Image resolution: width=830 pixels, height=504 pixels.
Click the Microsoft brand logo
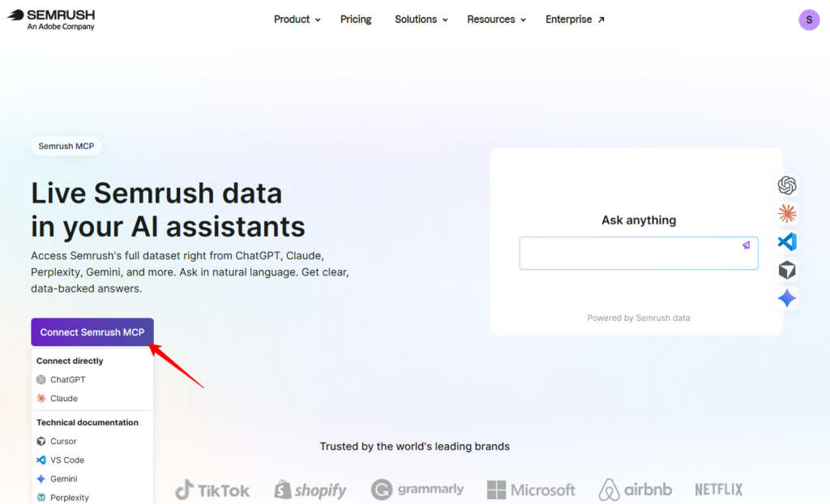[x=531, y=490]
